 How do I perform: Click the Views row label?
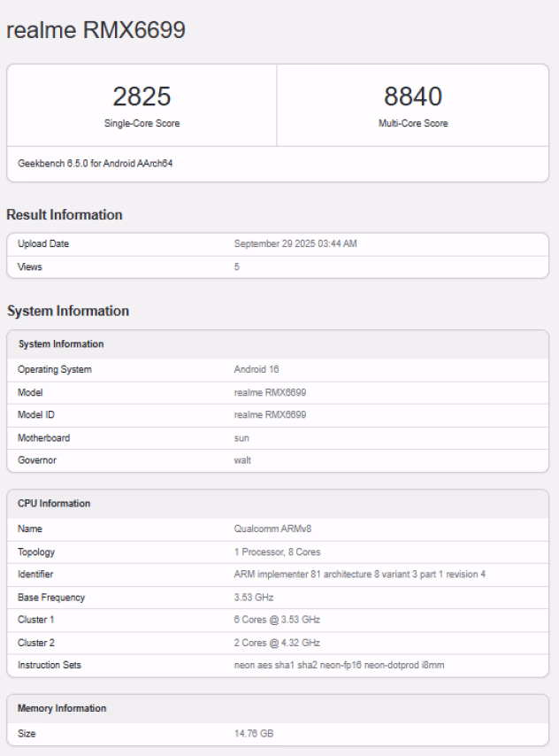30,266
